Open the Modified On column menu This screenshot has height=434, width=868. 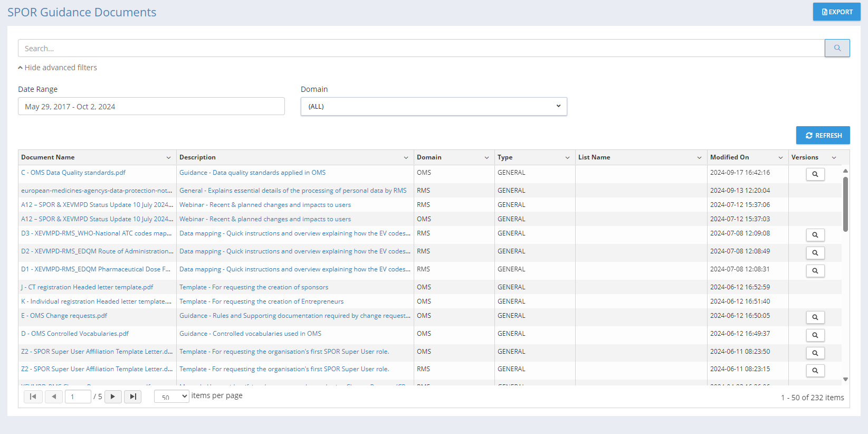pyautogui.click(x=780, y=158)
